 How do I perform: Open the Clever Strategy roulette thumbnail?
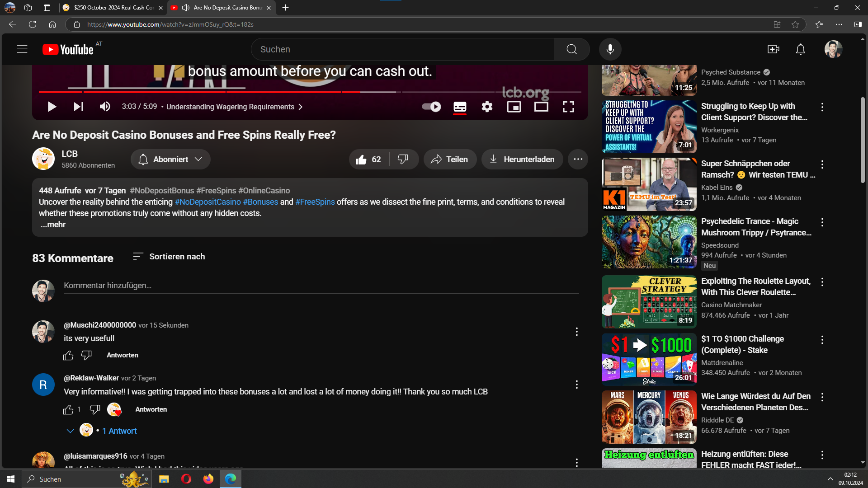click(x=649, y=302)
